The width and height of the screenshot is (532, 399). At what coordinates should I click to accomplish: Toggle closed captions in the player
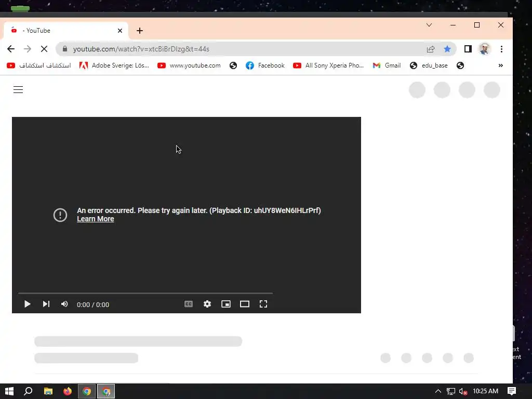189,304
